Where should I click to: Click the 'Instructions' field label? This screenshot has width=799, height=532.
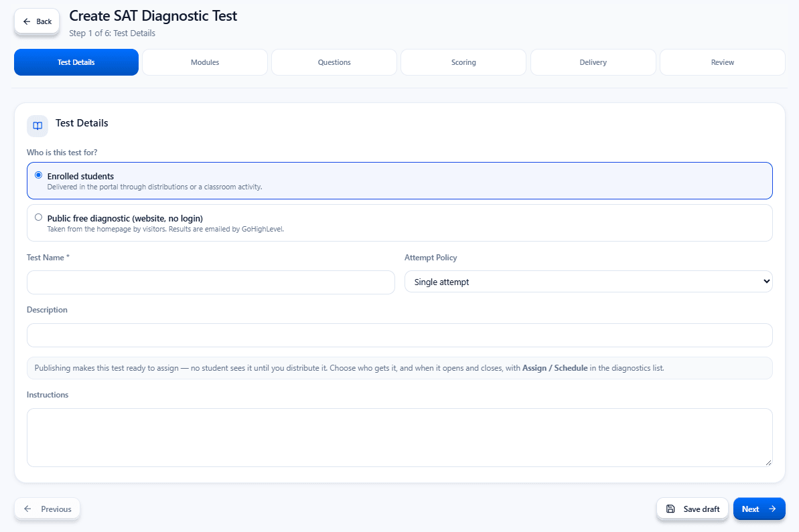(x=48, y=395)
